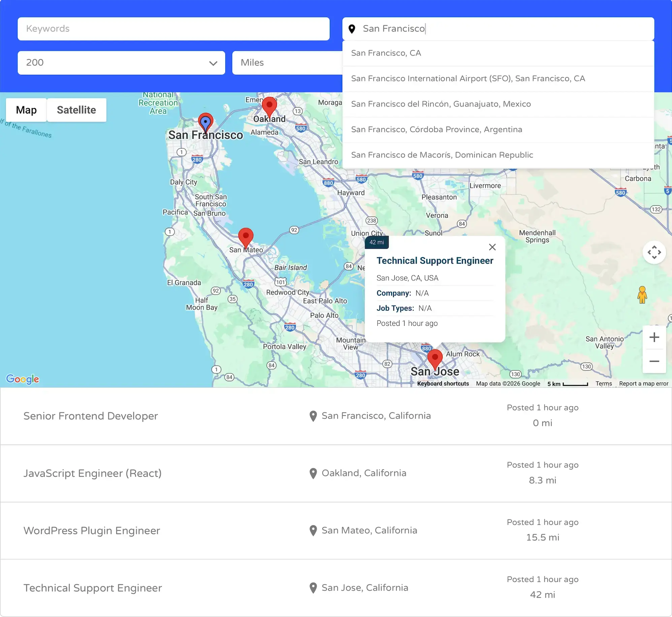Image resolution: width=672 pixels, height=617 pixels.
Task: Switch the map to Satellite view
Action: (x=76, y=110)
